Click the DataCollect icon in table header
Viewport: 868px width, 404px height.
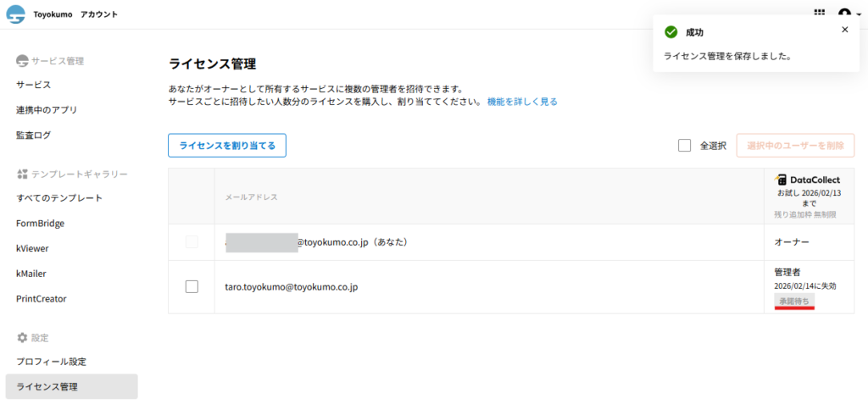(x=782, y=180)
